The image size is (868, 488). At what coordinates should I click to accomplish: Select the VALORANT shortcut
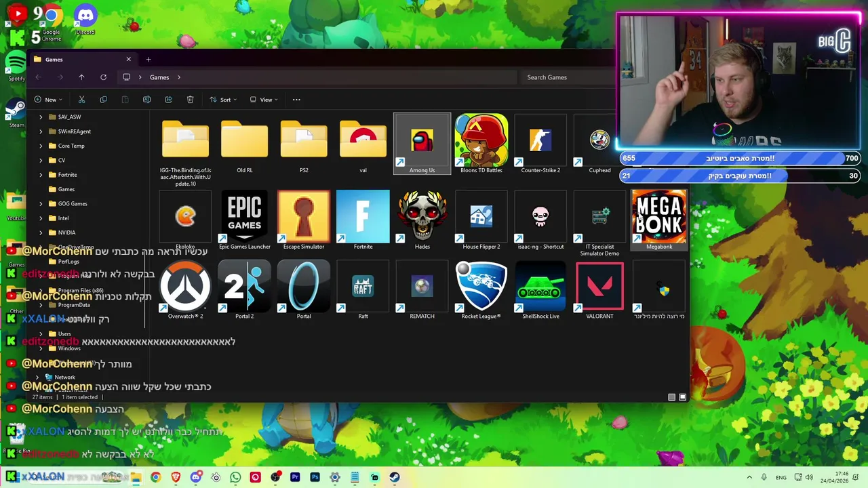(x=599, y=290)
